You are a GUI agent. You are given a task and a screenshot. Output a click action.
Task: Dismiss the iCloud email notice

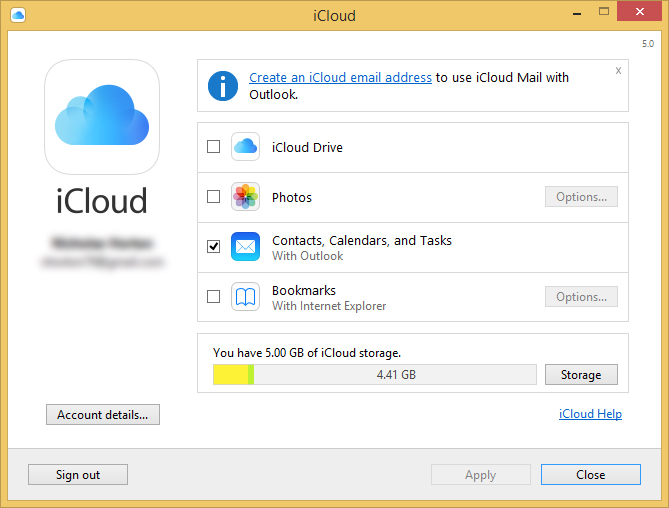(x=618, y=70)
